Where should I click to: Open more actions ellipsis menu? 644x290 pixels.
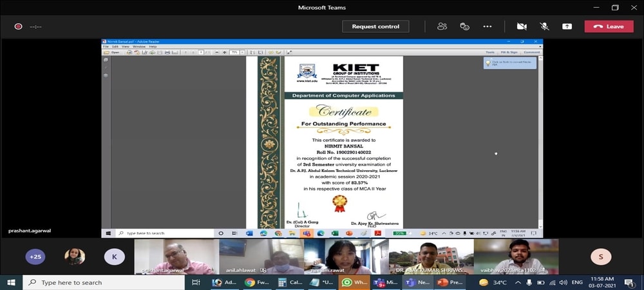pos(488,26)
